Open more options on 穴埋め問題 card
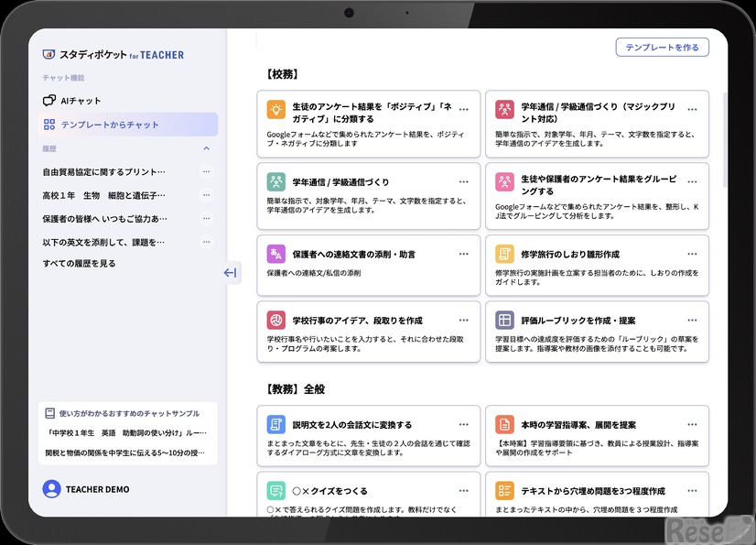 (x=692, y=491)
